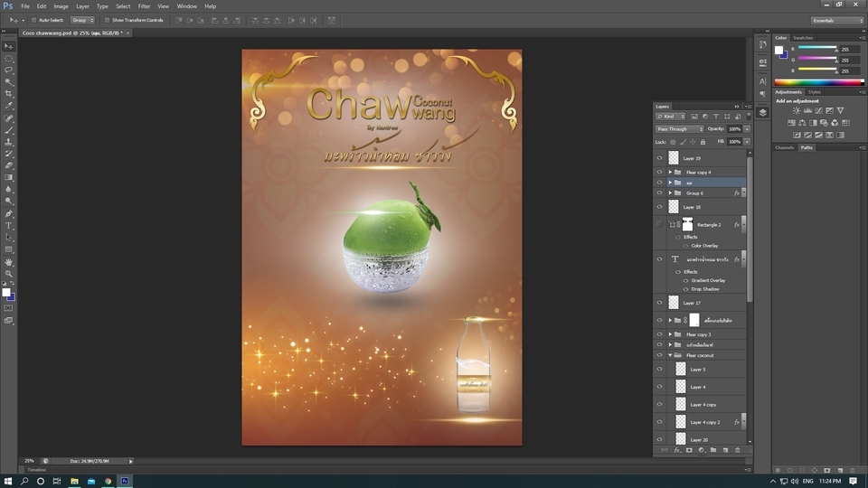868x488 pixels.
Task: Select the Zoom tool
Action: pos(8,274)
